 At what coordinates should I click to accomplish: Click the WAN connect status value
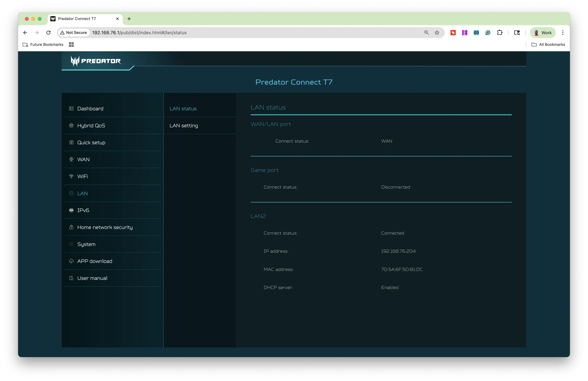pos(386,141)
